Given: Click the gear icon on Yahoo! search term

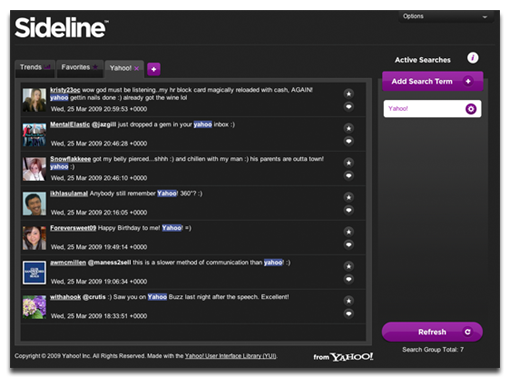Looking at the screenshot, I should click(471, 109).
